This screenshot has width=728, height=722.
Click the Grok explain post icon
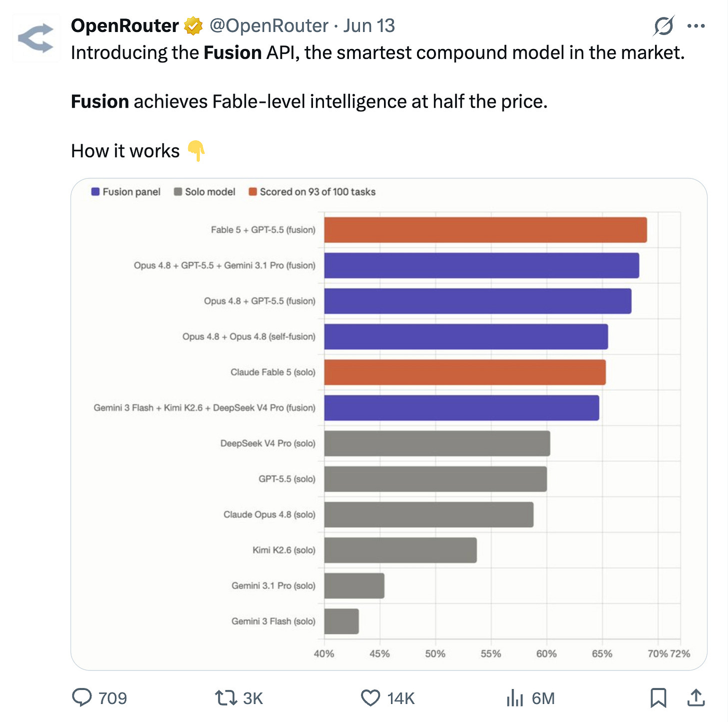click(663, 25)
